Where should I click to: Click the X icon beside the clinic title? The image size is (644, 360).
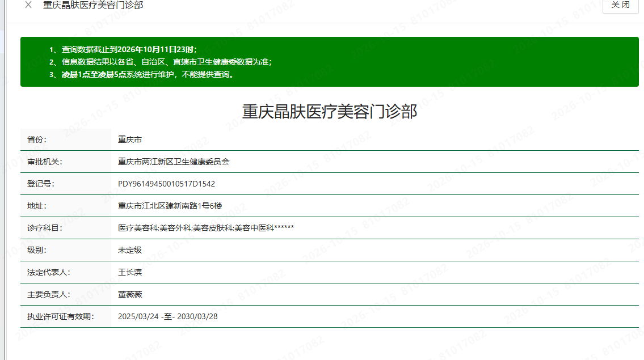28,5
